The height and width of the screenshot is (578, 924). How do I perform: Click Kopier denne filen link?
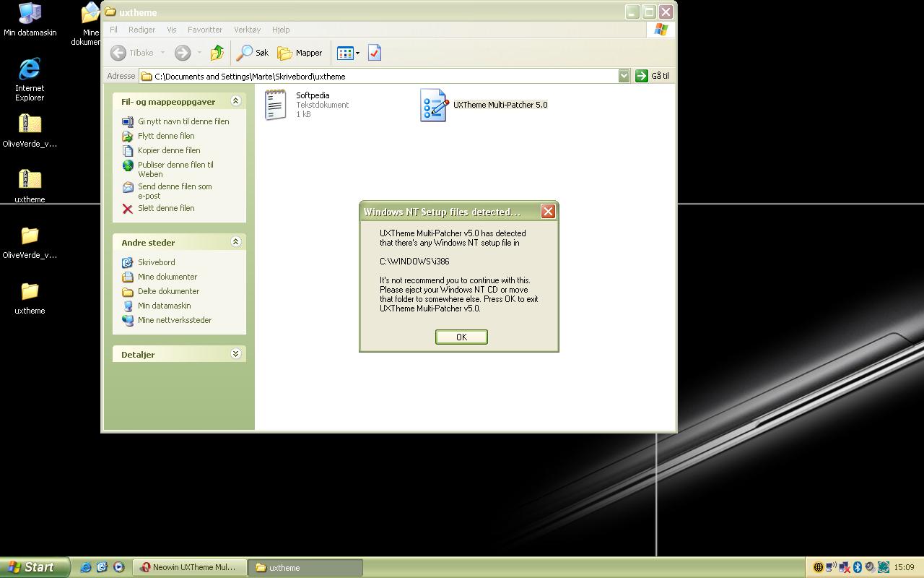coord(169,150)
